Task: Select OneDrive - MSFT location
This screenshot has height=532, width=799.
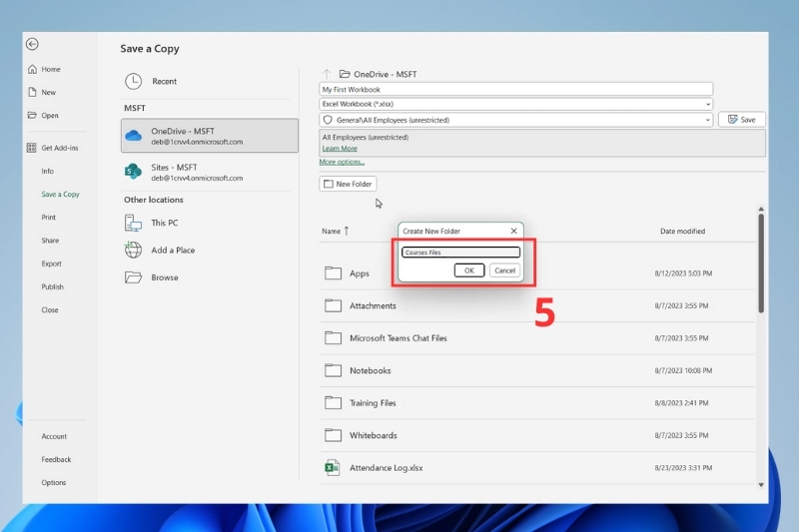Action: point(210,136)
